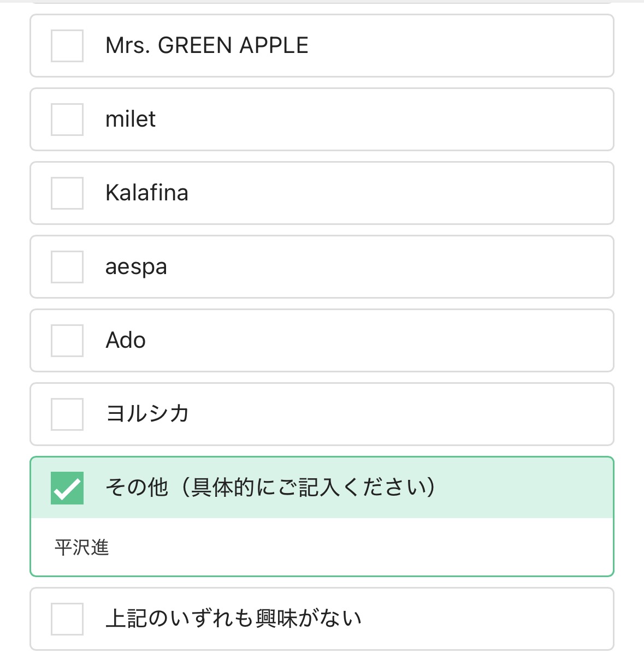Uncheck the green その他 checkbox
Image resolution: width=644 pixels, height=671 pixels.
point(67,488)
